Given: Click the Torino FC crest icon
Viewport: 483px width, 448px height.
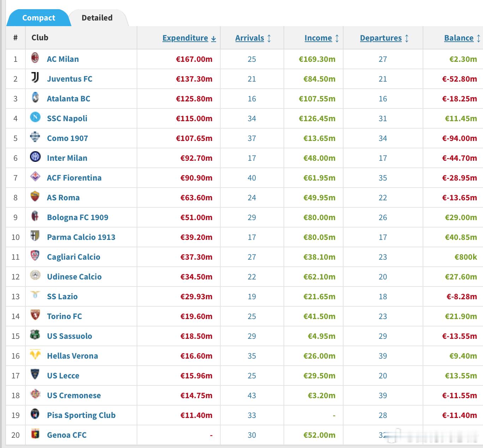Looking at the screenshot, I should coord(35,315).
